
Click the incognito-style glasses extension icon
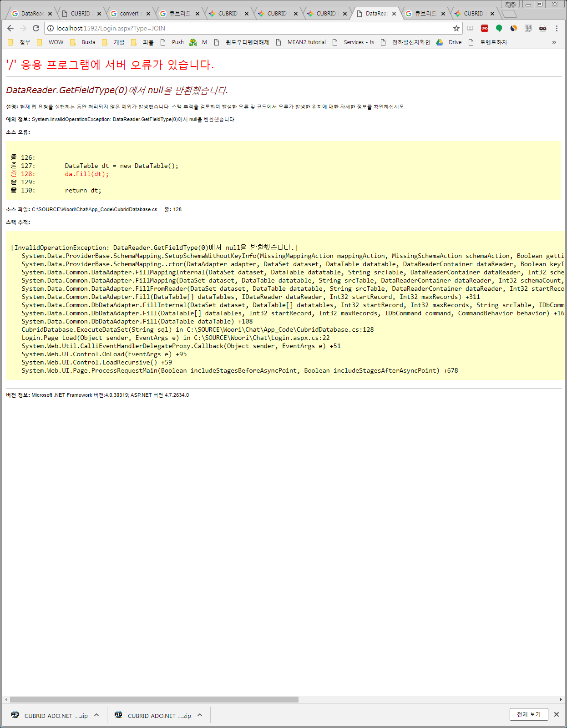(542, 28)
